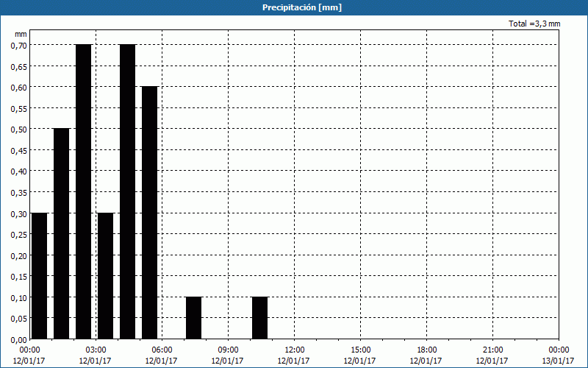Click the 13/01/17 date label
The image size is (588, 368).
(x=559, y=361)
